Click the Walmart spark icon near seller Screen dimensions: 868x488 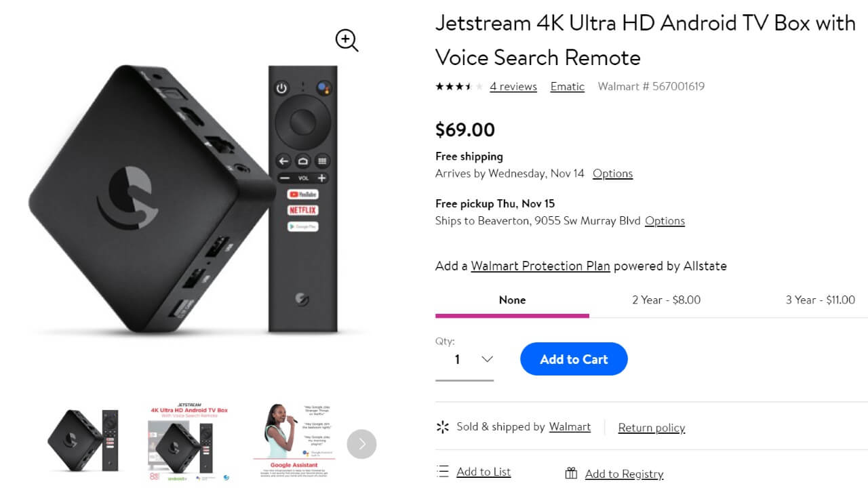[443, 427]
